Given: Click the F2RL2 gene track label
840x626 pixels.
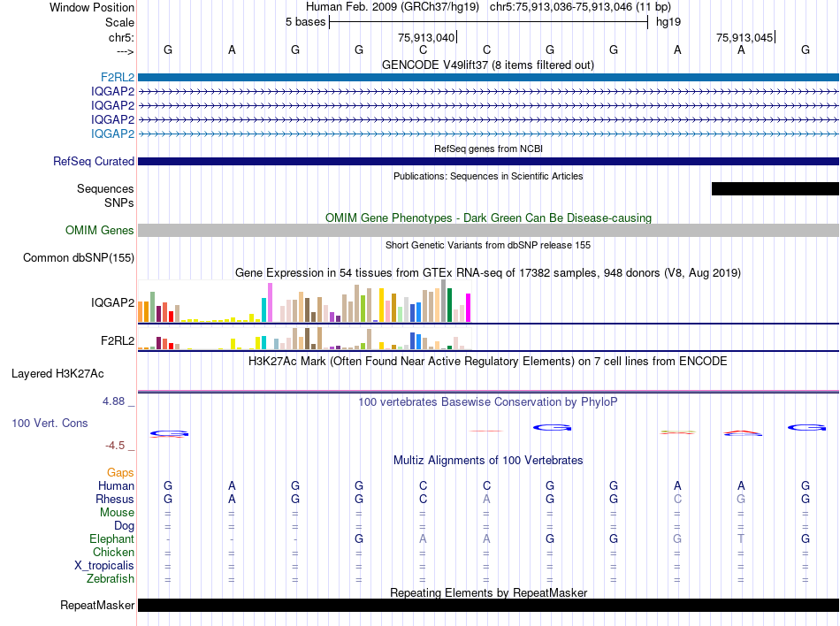Looking at the screenshot, I should click(x=118, y=78).
